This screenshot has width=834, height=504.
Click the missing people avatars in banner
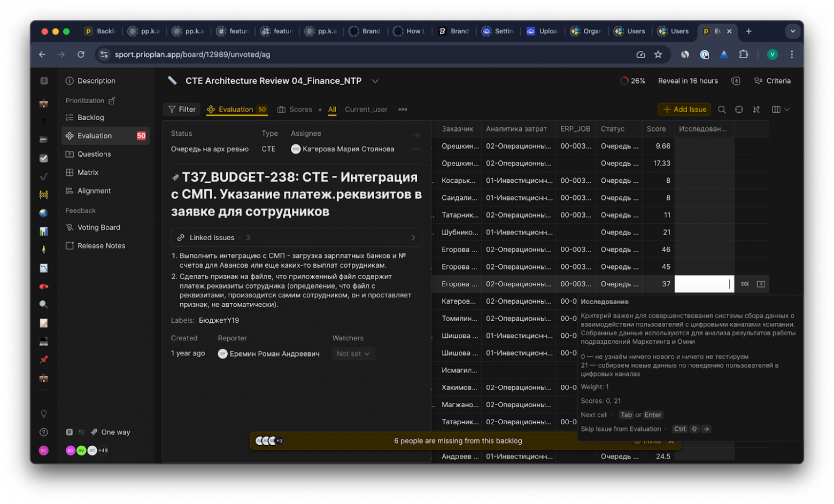pyautogui.click(x=269, y=441)
